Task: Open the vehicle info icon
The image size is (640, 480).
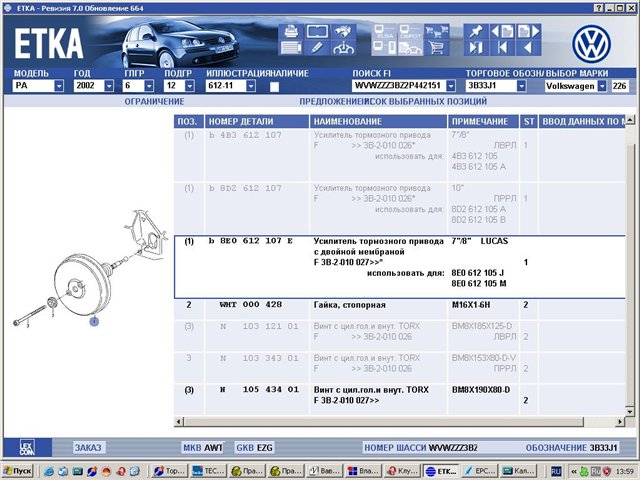Action: pyautogui.click(x=343, y=48)
